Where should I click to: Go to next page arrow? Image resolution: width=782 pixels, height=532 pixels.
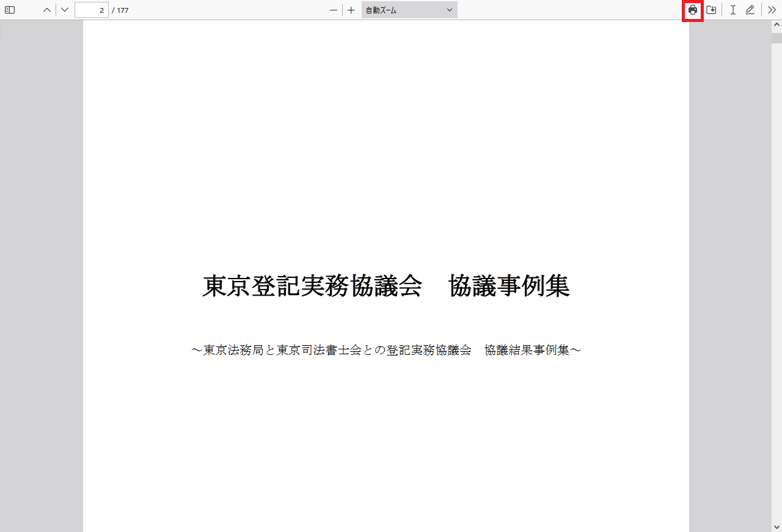pos(65,10)
